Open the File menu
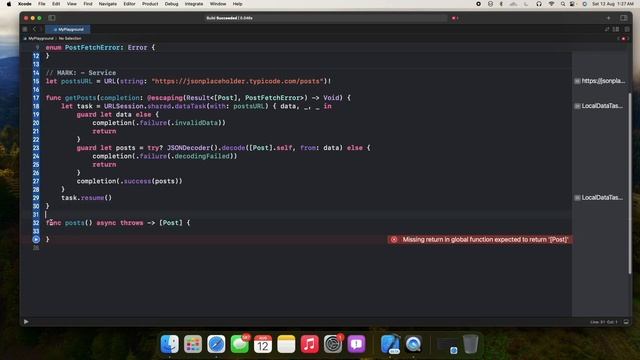The width and height of the screenshot is (640, 360). point(42,4)
